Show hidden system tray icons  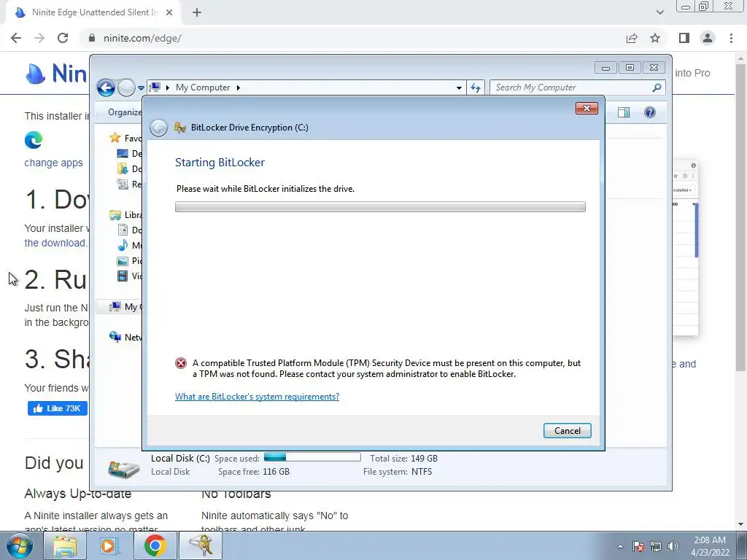point(620,546)
